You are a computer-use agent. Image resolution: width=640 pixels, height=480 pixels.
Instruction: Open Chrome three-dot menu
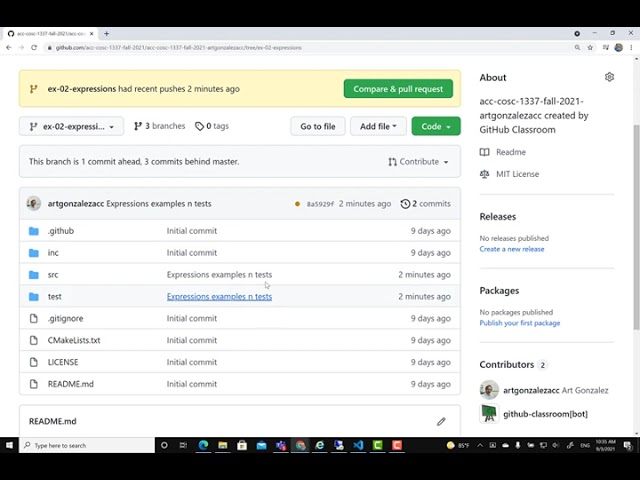631,47
